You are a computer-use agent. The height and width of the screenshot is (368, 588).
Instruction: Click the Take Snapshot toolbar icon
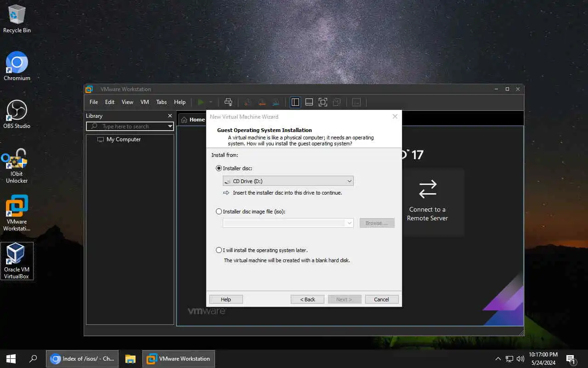[248, 102]
